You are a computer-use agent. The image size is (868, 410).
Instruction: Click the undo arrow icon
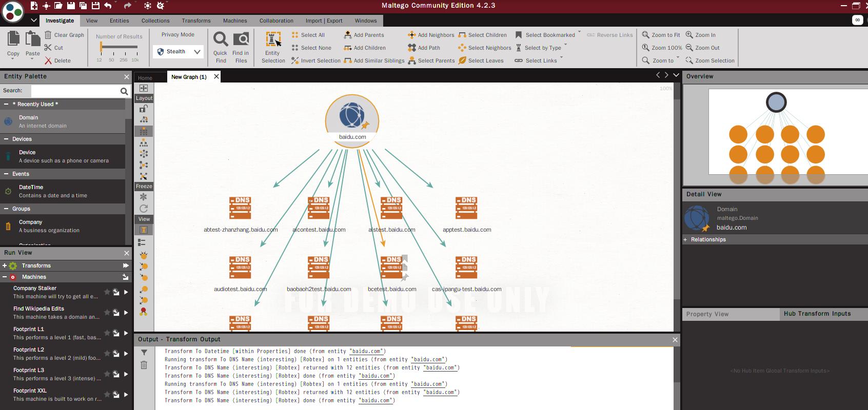[108, 6]
